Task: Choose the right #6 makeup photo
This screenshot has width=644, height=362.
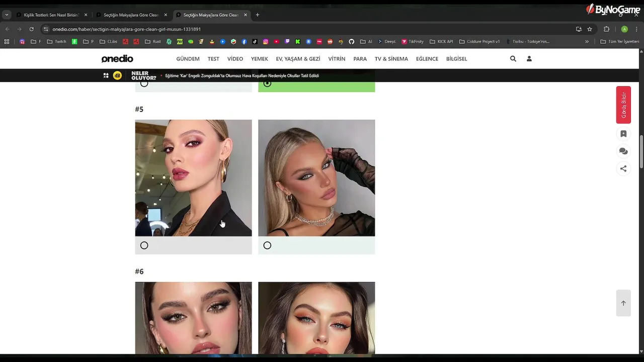Action: click(x=316, y=318)
